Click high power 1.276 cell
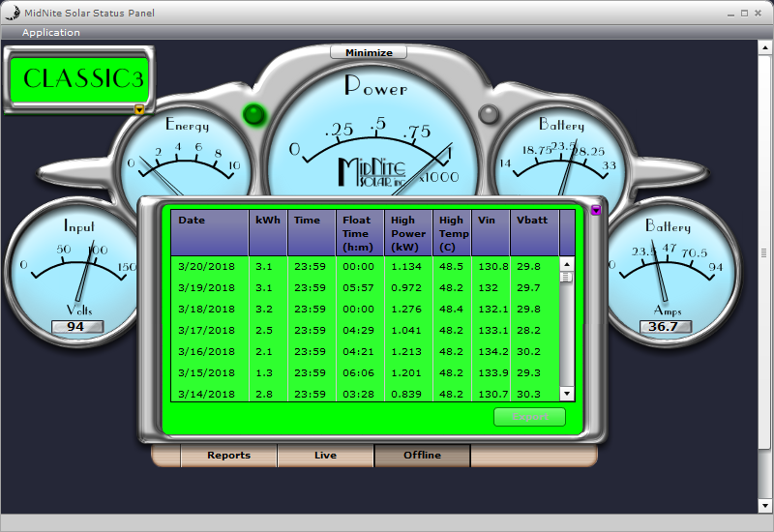Viewport: 774px width, 532px height. pos(406,309)
